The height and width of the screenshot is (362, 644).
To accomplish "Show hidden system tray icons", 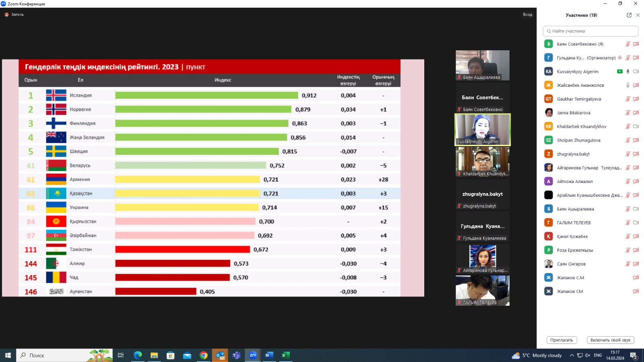I will point(572,355).
